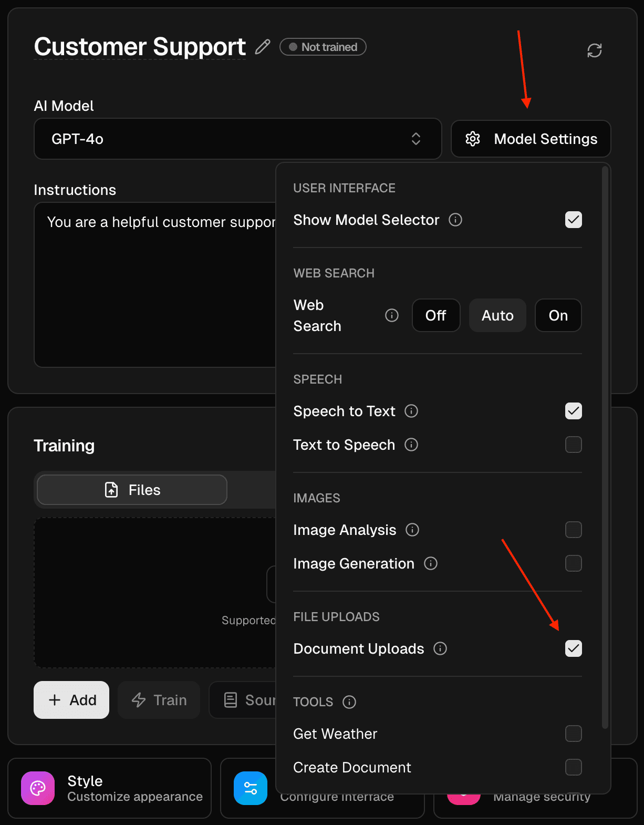Click the info icon beside Show Model Selector
Image resolution: width=644 pixels, height=825 pixels.
pos(455,220)
